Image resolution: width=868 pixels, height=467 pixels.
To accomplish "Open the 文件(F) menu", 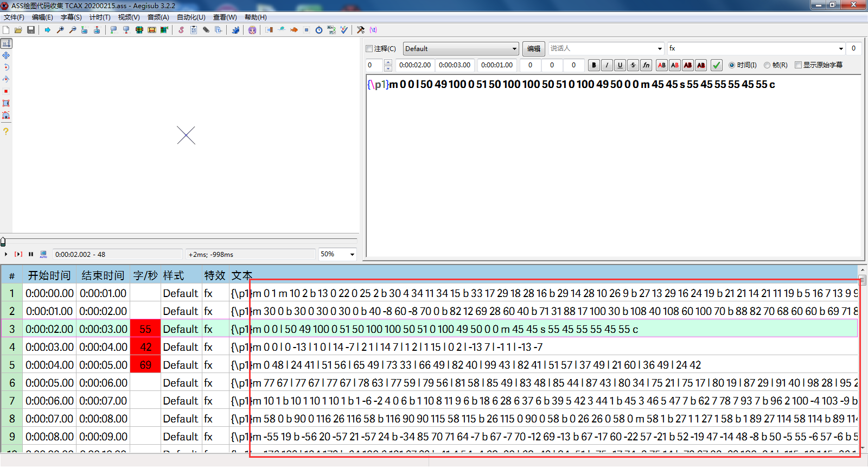I will tap(14, 17).
